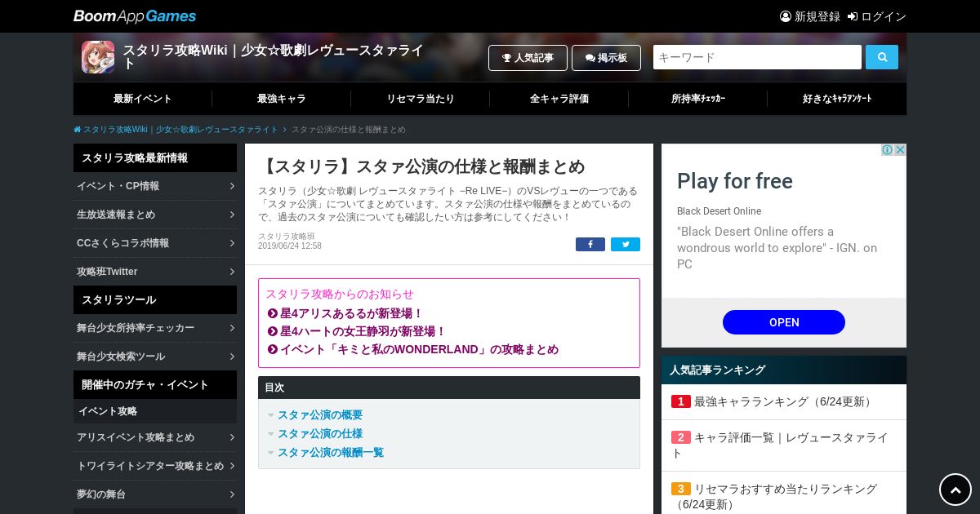Jump to スタァ公演の概要 section
The image size is (980, 514).
coord(320,414)
